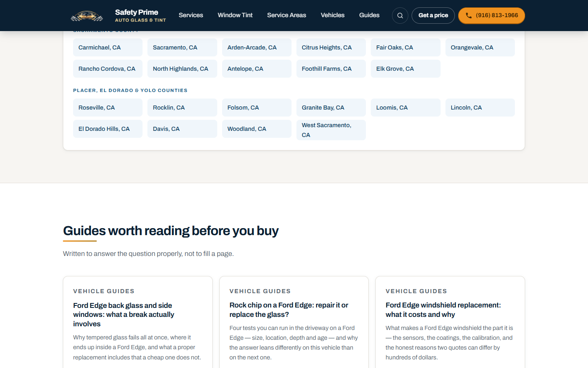This screenshot has width=588, height=368.
Task: Select Fair Oaks, CA
Action: coord(405,47)
